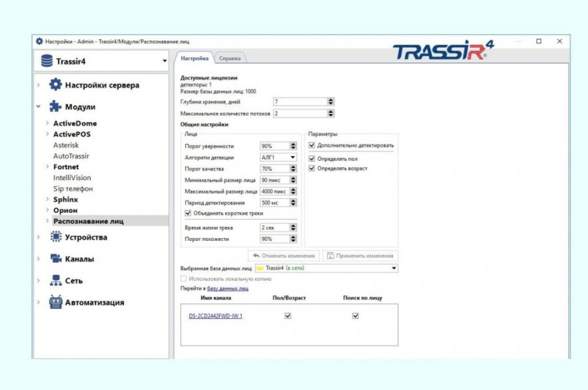The width and height of the screenshot is (588, 390).
Task: Click the settings gear icon in title bar
Action: click(39, 41)
